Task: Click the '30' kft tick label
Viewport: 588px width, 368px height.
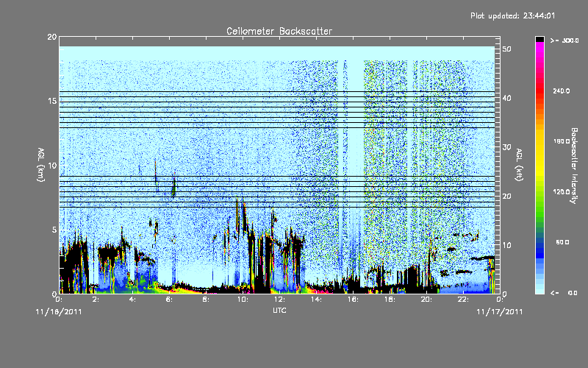Action: 507,147
